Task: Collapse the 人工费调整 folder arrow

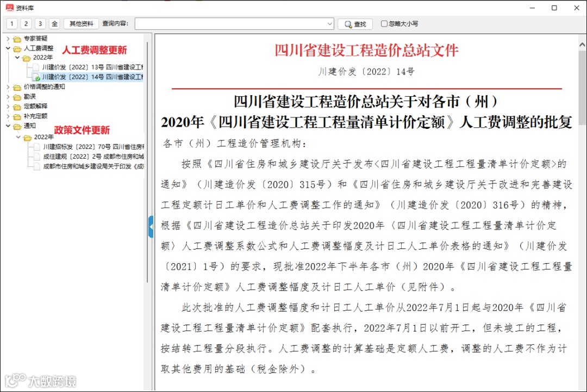Action: tap(8, 48)
